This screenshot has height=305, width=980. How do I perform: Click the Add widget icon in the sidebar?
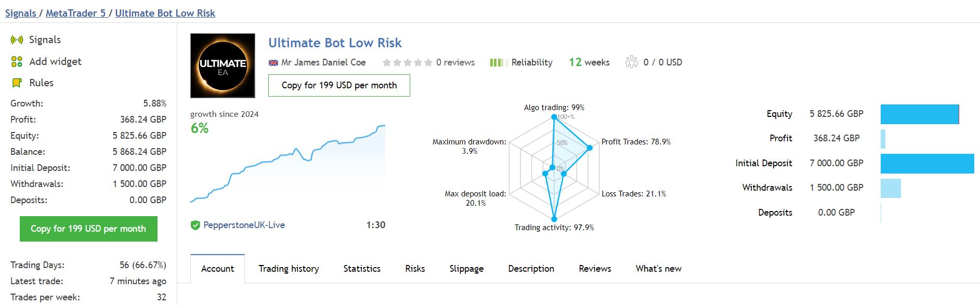coord(17,61)
